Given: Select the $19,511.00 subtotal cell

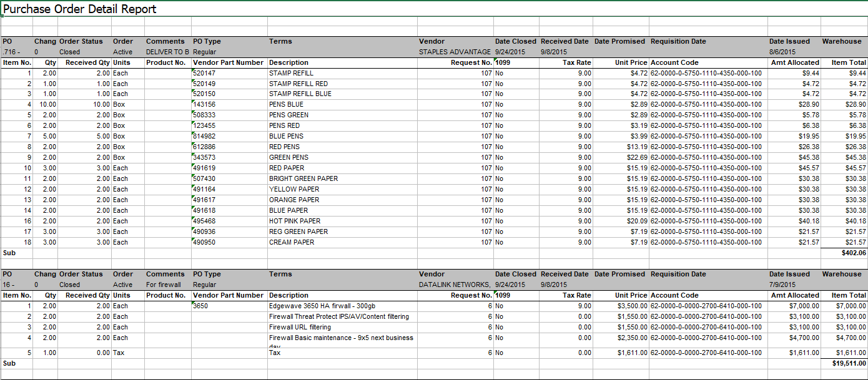Looking at the screenshot, I should [844, 363].
